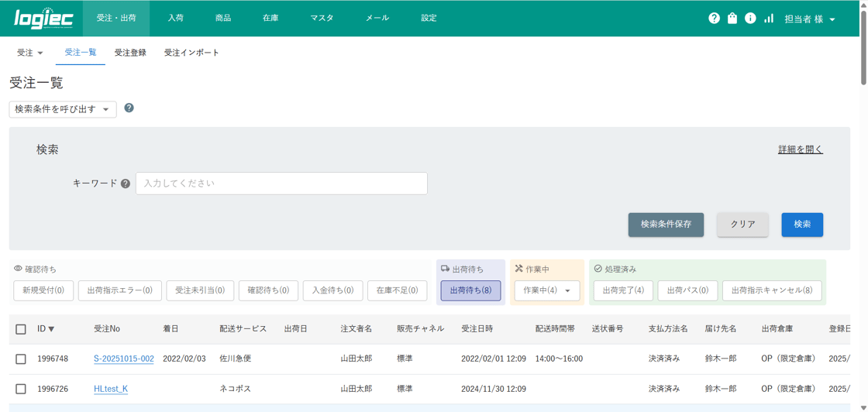Viewport: 868px width, 412px height.
Task: Open the 在庫 menu in top navigation
Action: [270, 18]
